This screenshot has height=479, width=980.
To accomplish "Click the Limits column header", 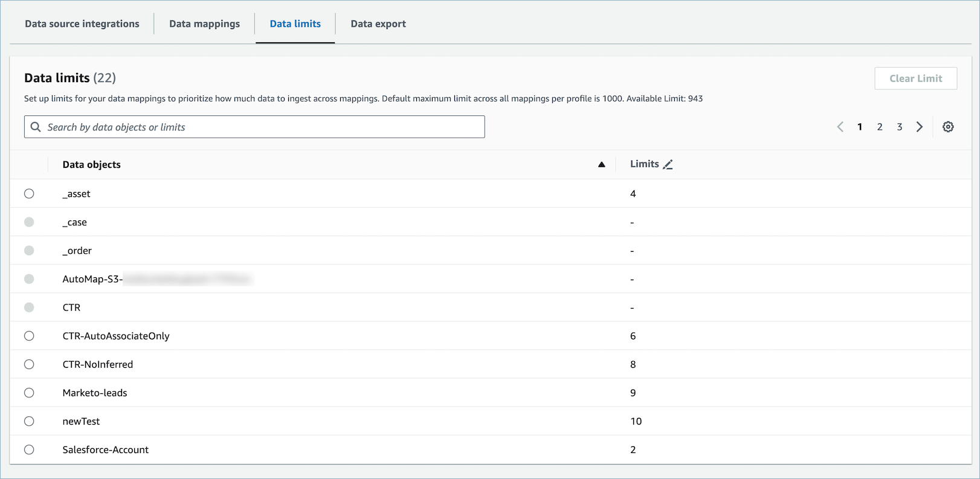I will coord(644,164).
